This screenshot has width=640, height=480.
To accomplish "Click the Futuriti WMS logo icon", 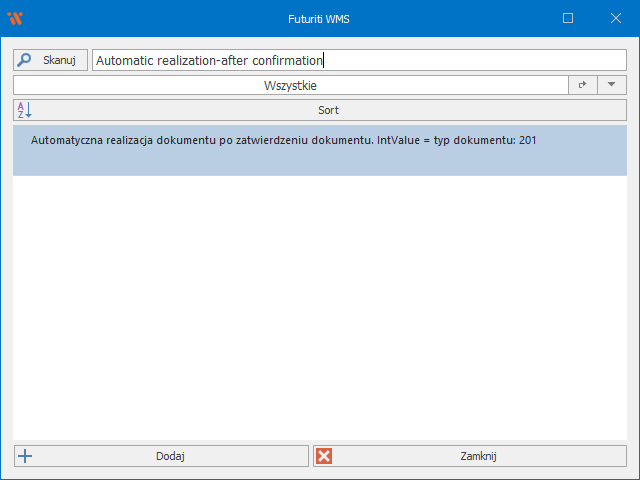I will tap(15, 18).
